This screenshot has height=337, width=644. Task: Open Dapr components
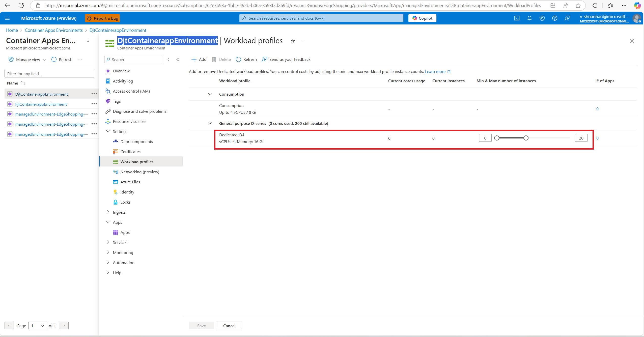(x=136, y=142)
